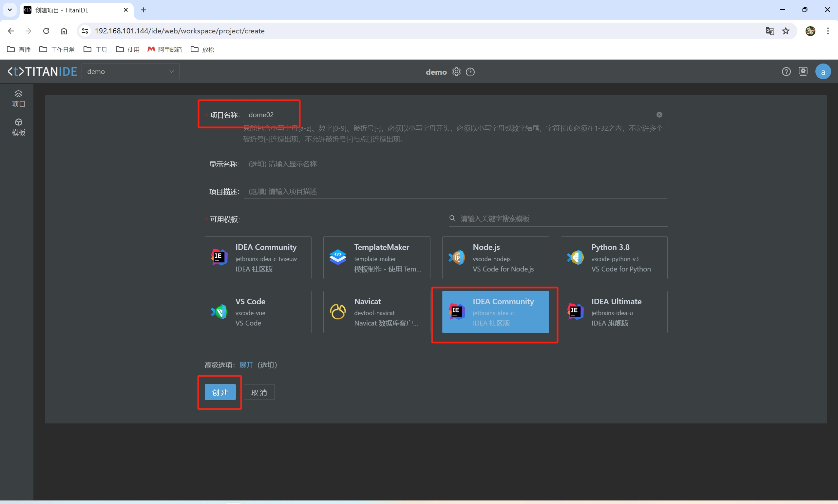
Task: Click the 创建 button
Action: [220, 392]
